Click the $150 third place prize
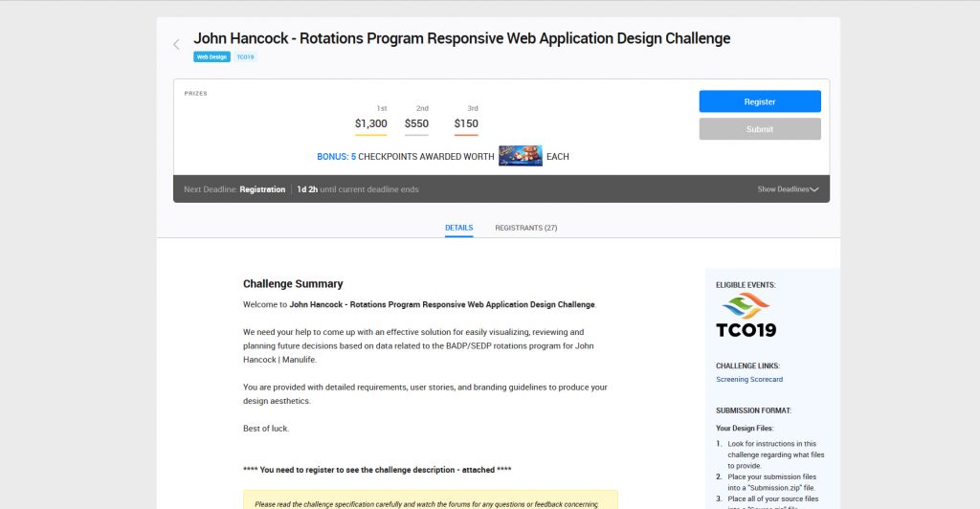 [466, 123]
